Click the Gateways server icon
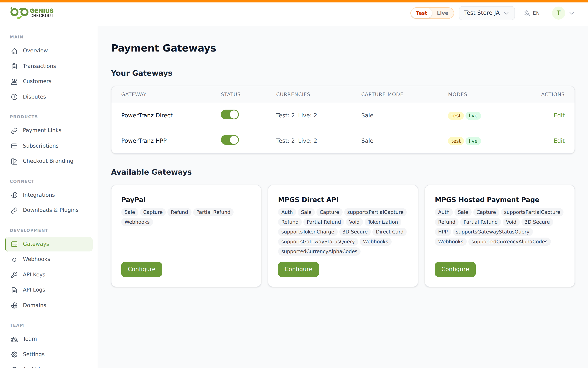The width and height of the screenshot is (588, 368). 14,244
